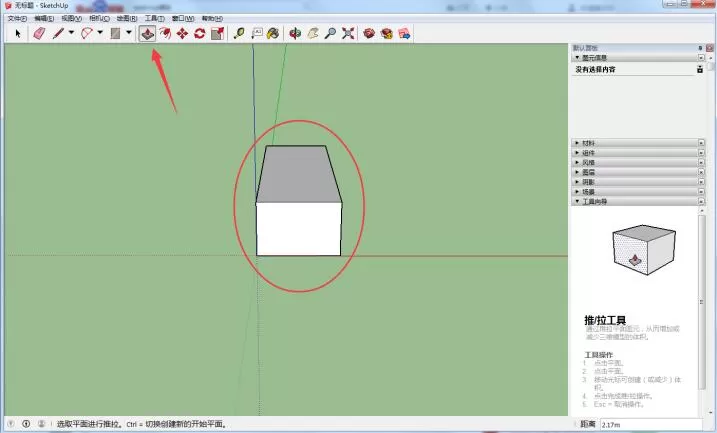Screen dimensions: 717x433
Task: Expand the 阴影 (Shadows) panel
Action: (638, 182)
